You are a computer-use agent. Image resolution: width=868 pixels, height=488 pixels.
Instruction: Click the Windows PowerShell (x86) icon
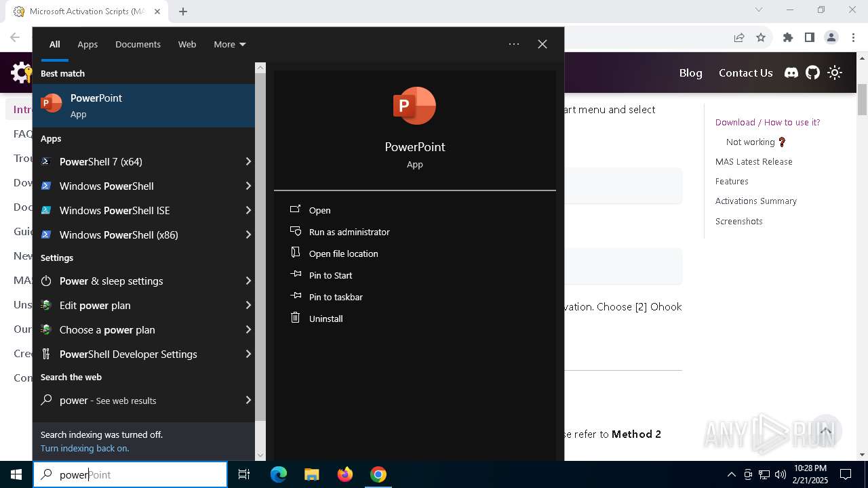(46, 235)
